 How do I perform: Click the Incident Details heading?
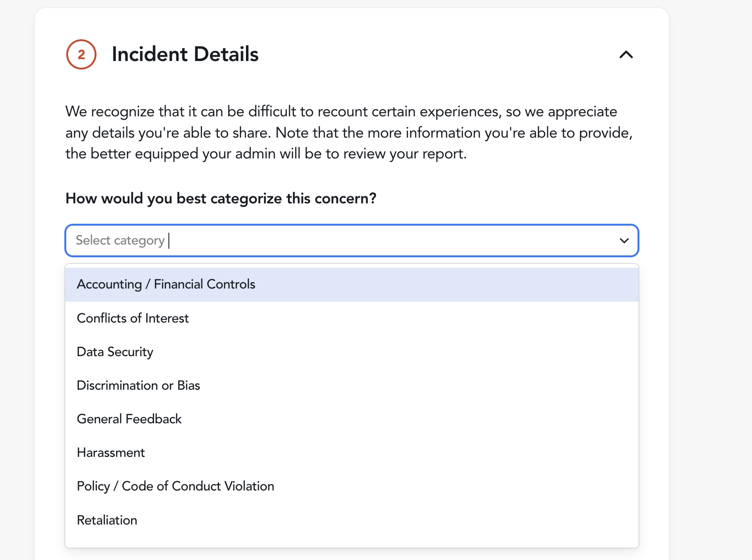pyautogui.click(x=185, y=54)
